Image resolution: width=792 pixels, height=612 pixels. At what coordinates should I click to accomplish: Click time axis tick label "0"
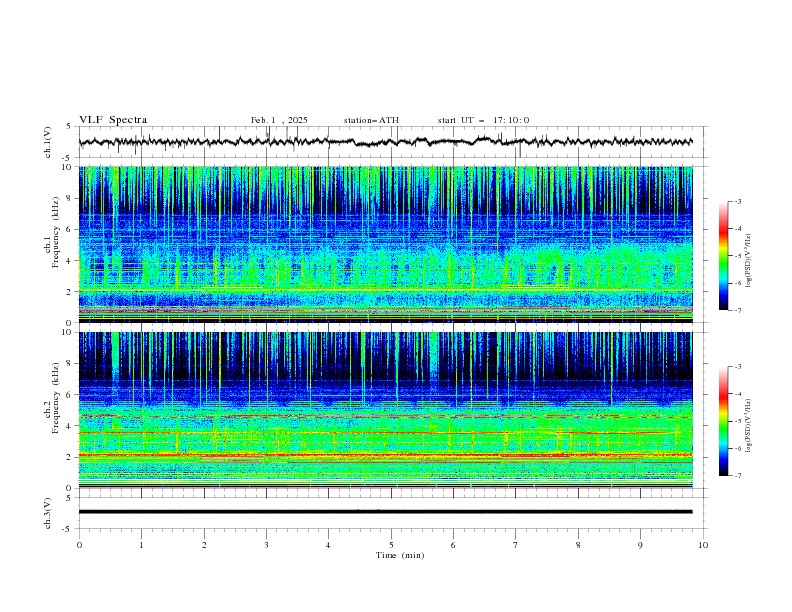click(79, 545)
